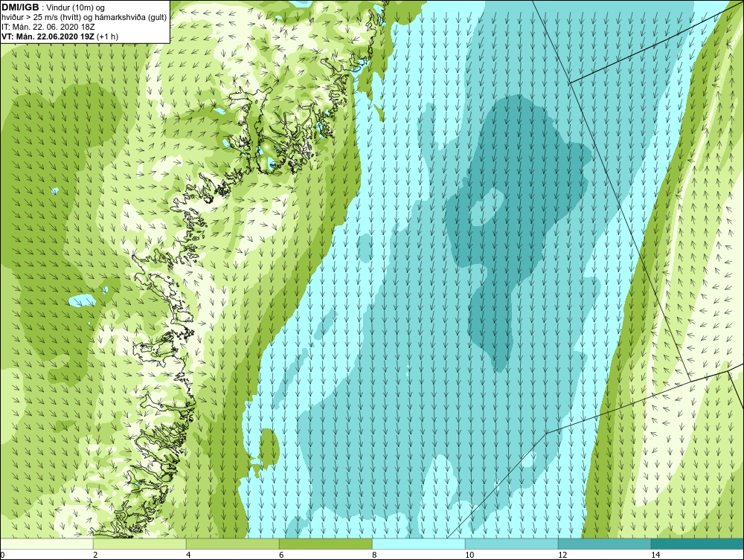Screen dimensions: 744x560
Task: Click the 0–2 m/s legend color swatch
Action: [x=46, y=544]
